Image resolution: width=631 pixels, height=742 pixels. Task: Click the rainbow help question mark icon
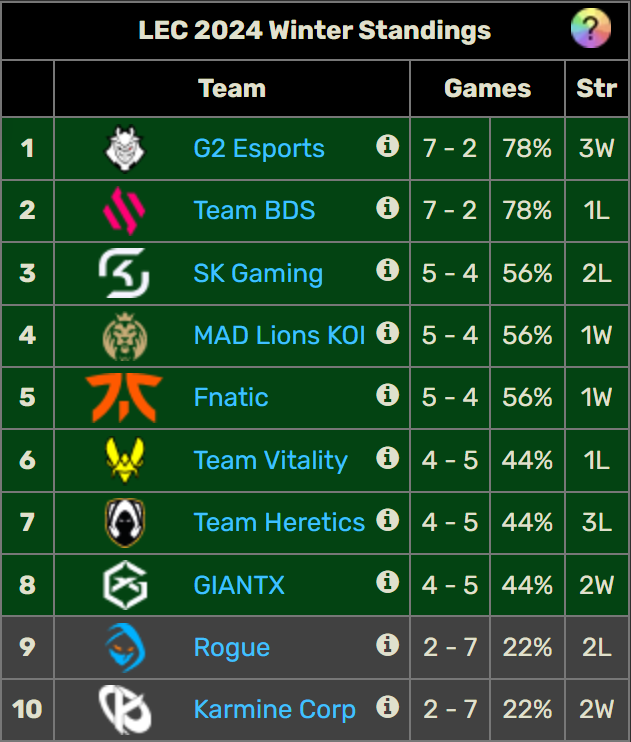(x=590, y=28)
